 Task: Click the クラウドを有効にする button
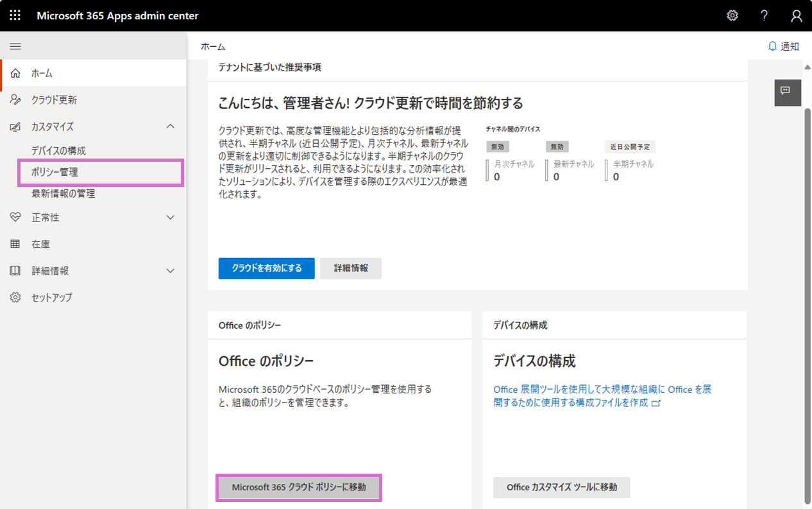click(267, 268)
